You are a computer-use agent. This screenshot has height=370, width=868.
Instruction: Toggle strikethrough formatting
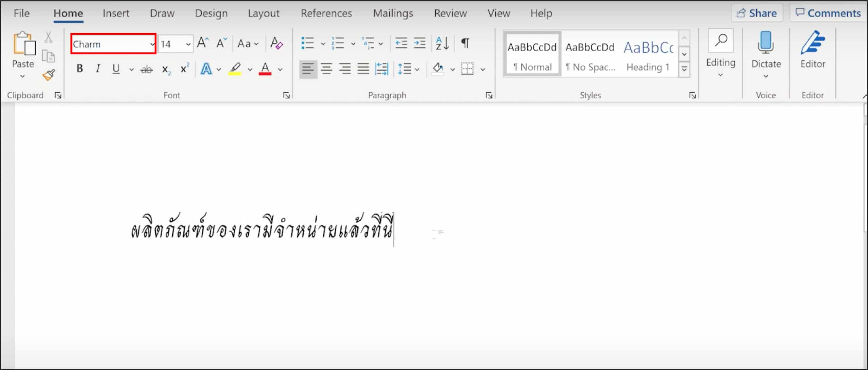[146, 70]
